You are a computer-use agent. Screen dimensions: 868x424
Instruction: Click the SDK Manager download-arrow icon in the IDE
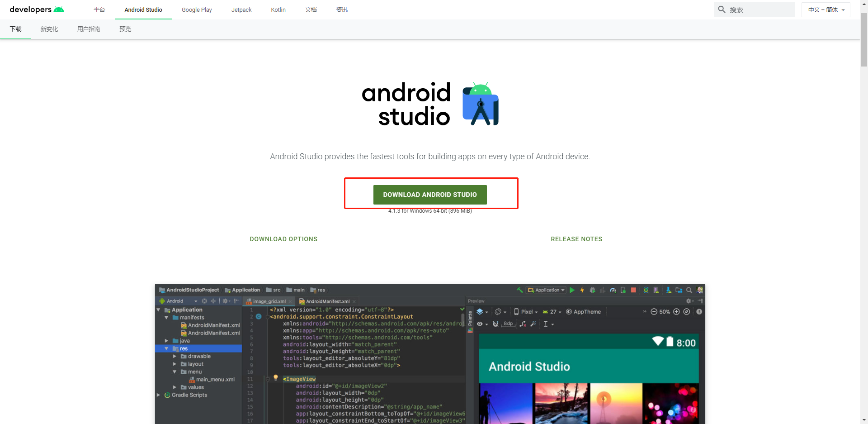tap(669, 290)
